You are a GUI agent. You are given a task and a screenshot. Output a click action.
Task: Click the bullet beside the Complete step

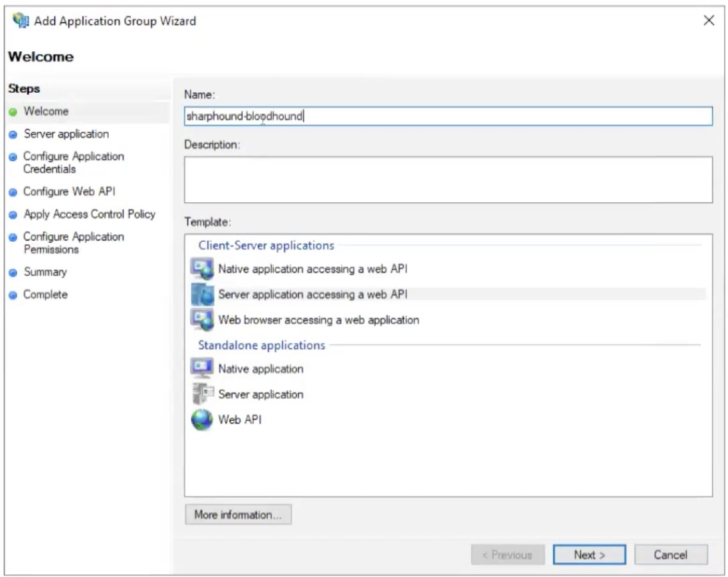pos(13,295)
